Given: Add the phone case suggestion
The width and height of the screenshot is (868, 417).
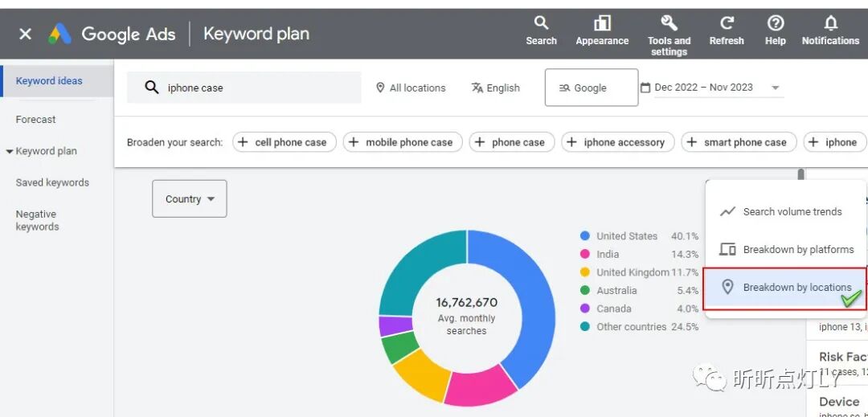Looking at the screenshot, I should (511, 142).
